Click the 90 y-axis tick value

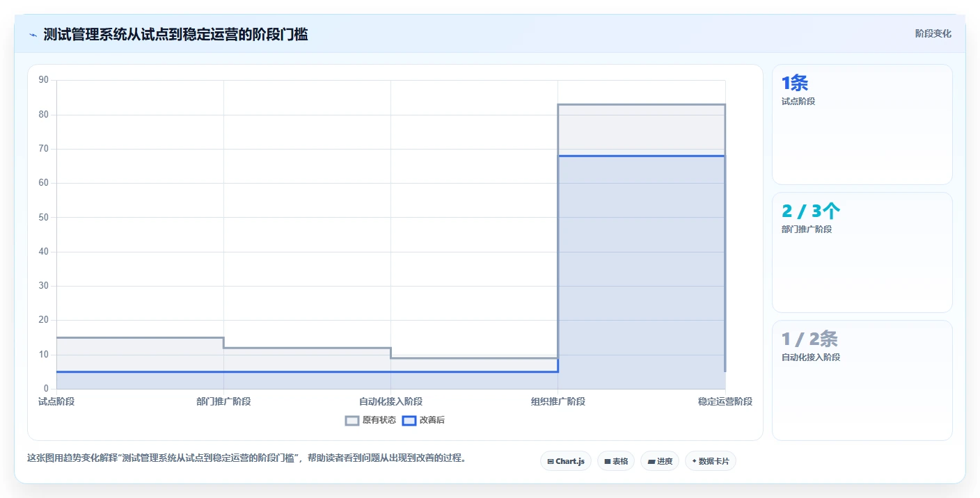[x=44, y=80]
